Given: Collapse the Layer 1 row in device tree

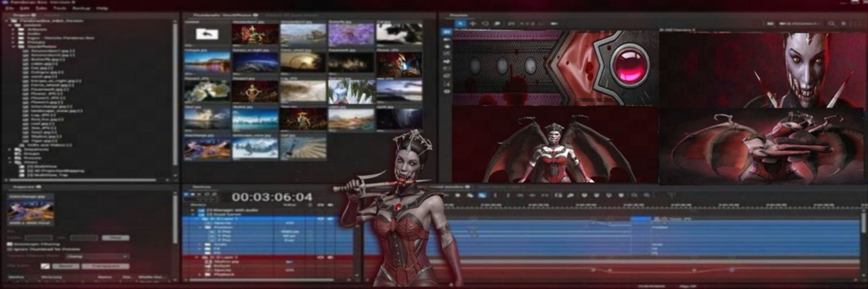Looking at the screenshot, I should click(197, 219).
